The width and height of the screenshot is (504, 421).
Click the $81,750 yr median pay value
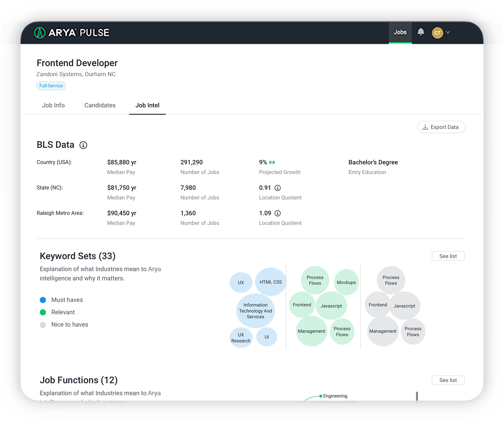122,188
